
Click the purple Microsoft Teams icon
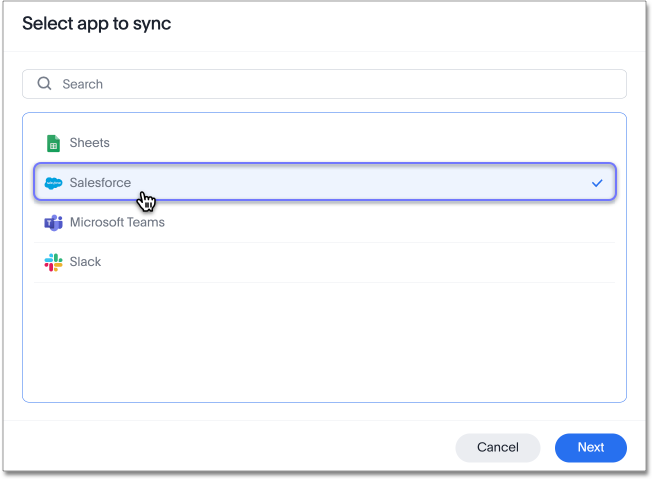tap(54, 222)
